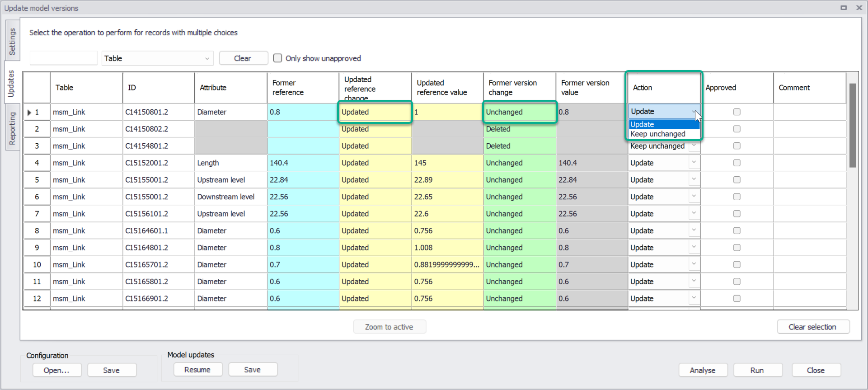This screenshot has height=390, width=868.
Task: Select Deleted cell in row 2
Action: pos(520,129)
